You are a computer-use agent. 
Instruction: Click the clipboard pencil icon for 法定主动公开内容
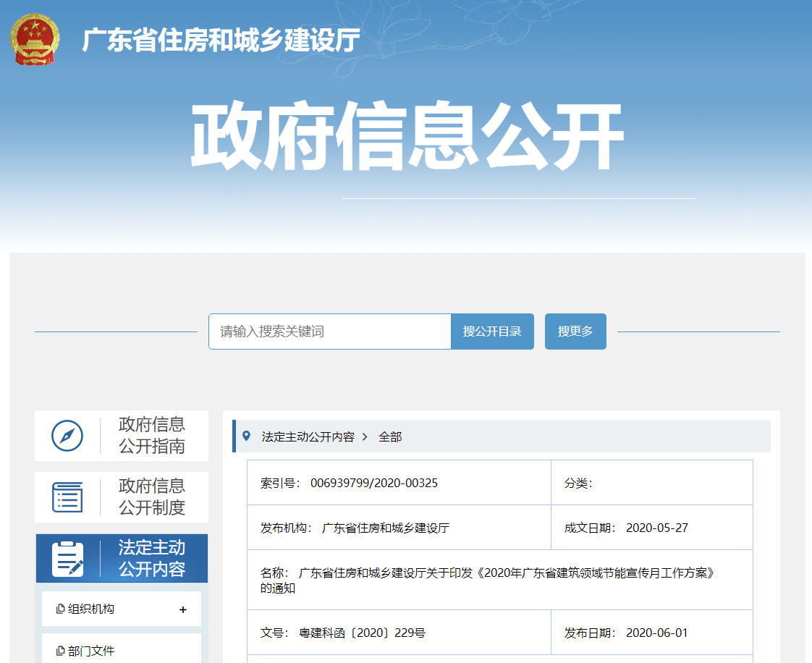(68, 559)
